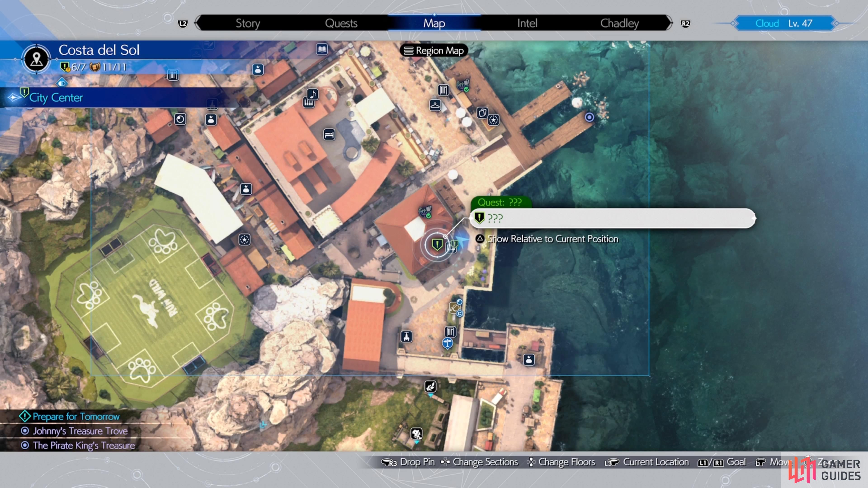The height and width of the screenshot is (488, 868).
Task: Select the chocobo icon near bottom
Action: pos(416,434)
